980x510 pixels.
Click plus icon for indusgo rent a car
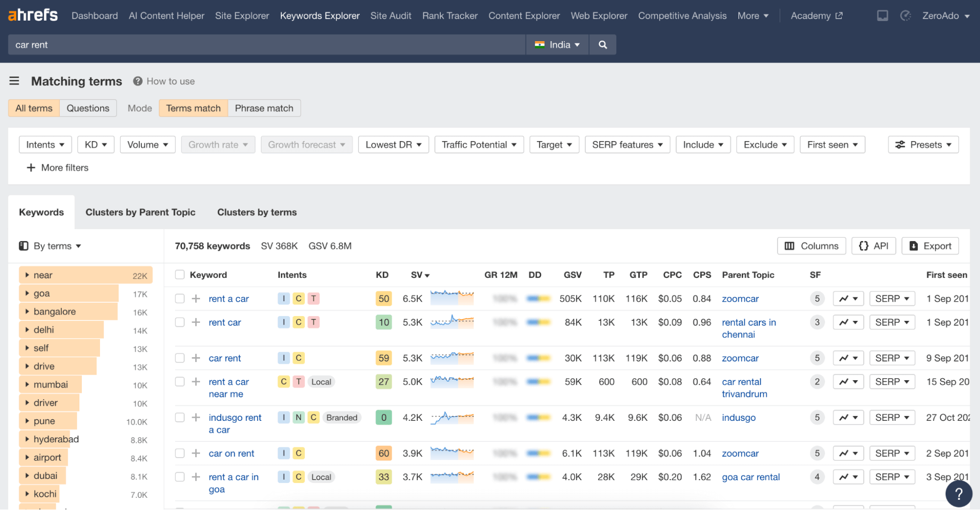(196, 417)
